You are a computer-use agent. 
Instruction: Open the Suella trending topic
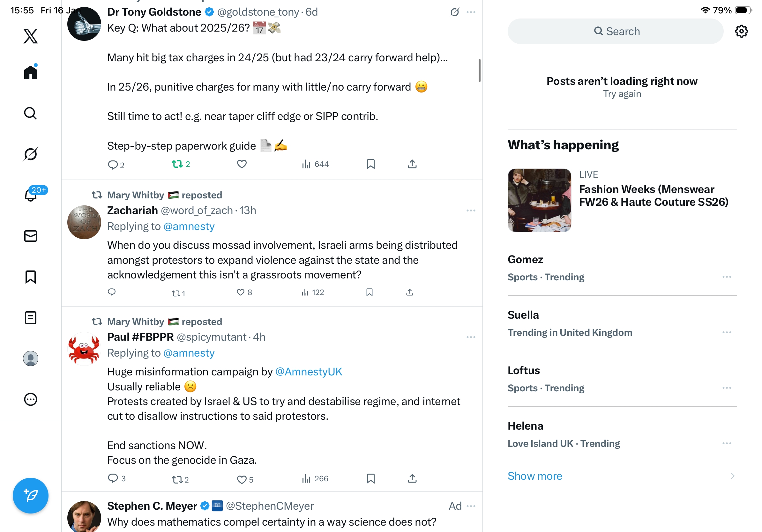[523, 315]
